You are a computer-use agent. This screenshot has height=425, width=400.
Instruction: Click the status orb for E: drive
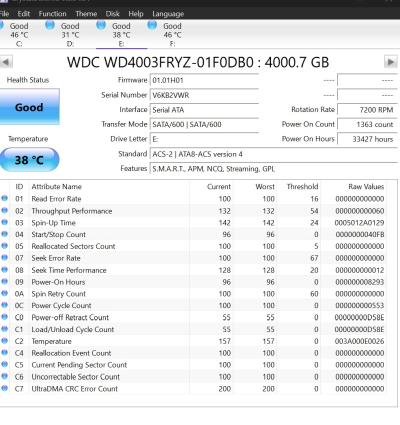coord(101,25)
